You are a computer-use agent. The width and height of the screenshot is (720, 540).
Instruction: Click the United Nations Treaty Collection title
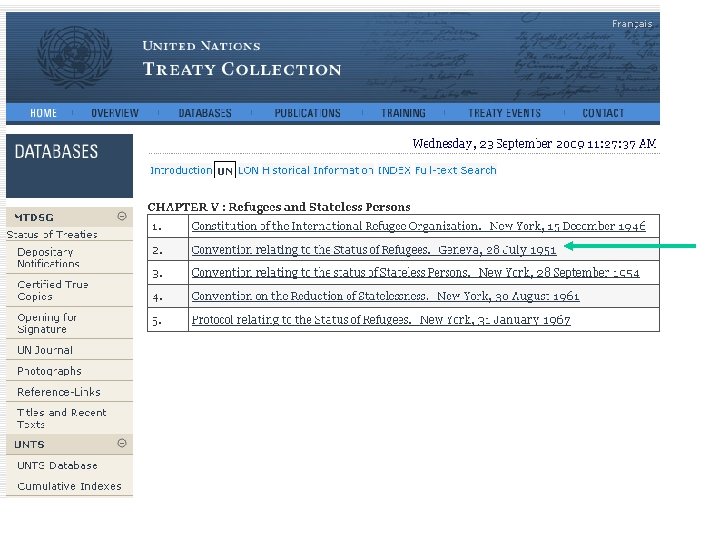(x=242, y=59)
